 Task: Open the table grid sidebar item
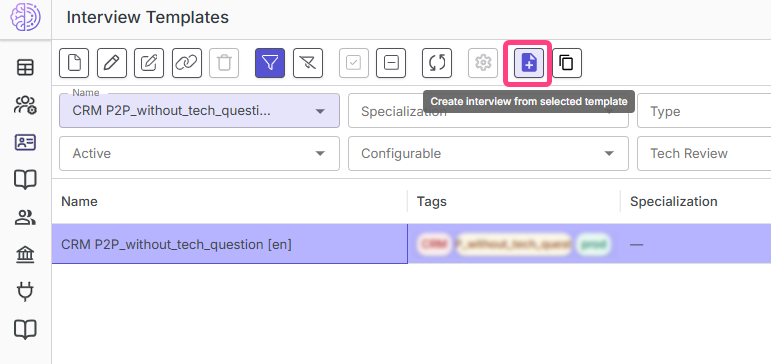click(26, 67)
